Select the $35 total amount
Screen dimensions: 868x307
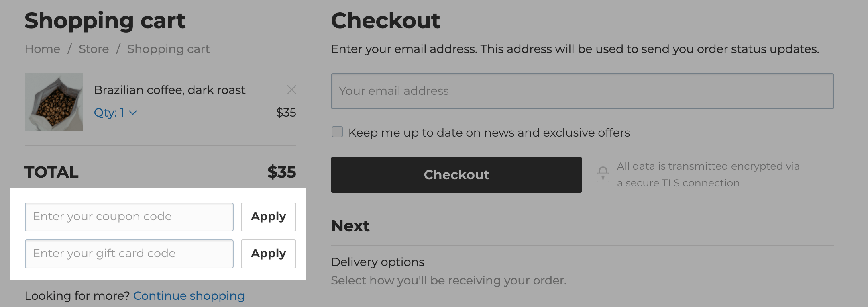pyautogui.click(x=281, y=172)
